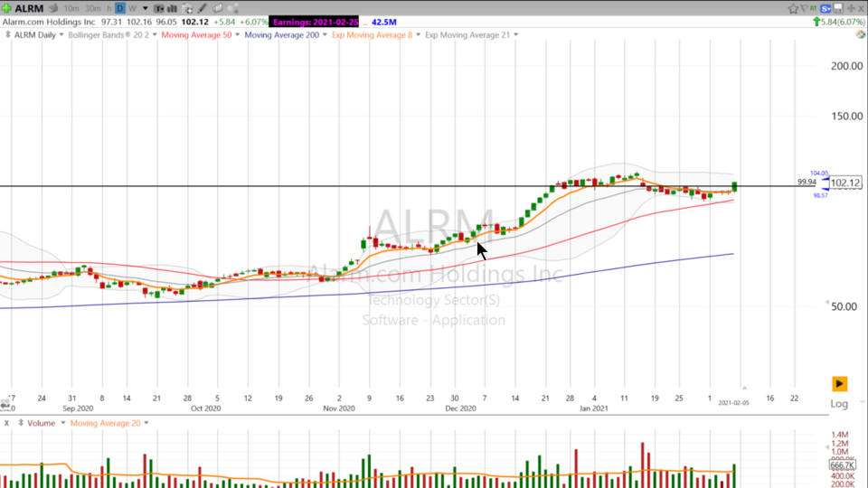Click the flag icon
Image resolution: width=868 pixels, height=488 pixels.
tap(804, 8)
